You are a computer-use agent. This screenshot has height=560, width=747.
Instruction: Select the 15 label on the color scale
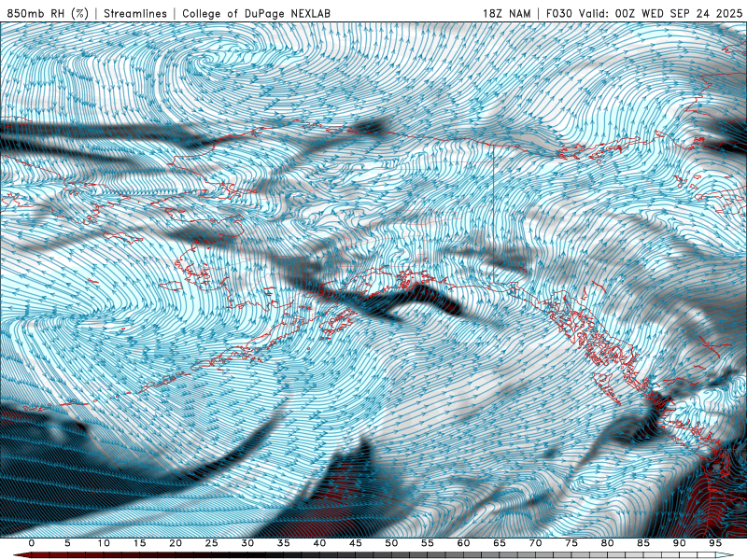point(139,543)
